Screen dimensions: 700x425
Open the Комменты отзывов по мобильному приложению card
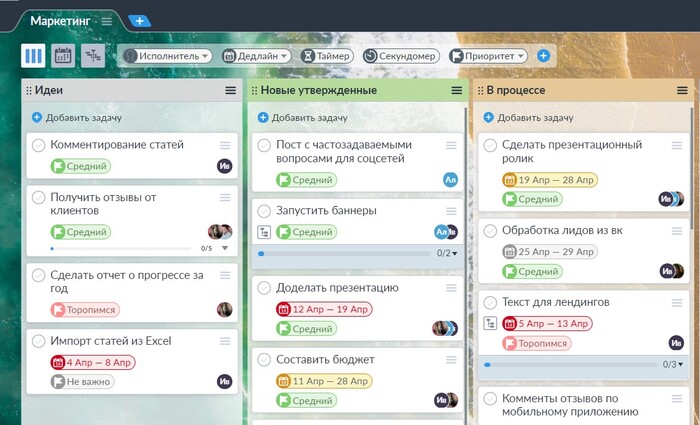pos(583,406)
